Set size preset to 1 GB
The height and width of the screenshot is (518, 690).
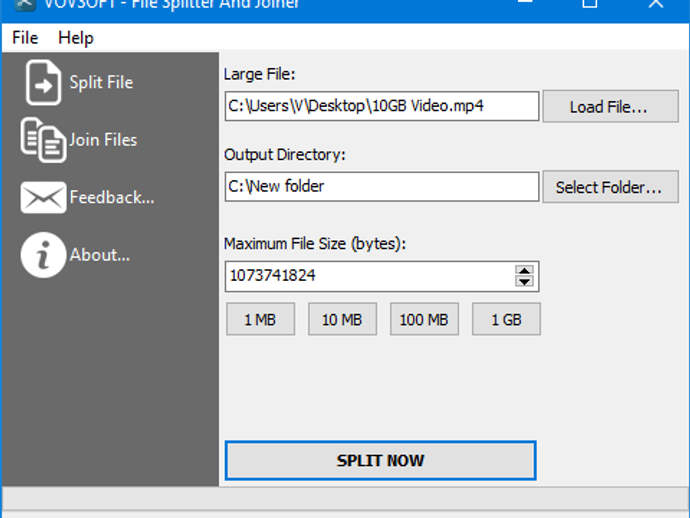(506, 320)
